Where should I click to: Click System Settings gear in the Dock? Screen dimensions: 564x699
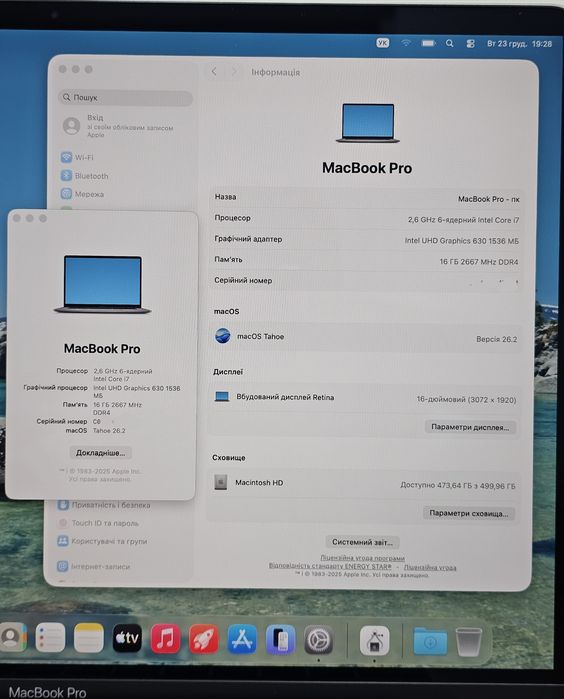(318, 640)
